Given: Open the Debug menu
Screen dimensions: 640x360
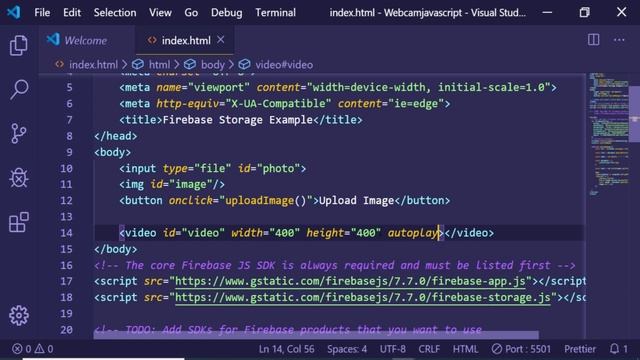Looking at the screenshot, I should [227, 13].
